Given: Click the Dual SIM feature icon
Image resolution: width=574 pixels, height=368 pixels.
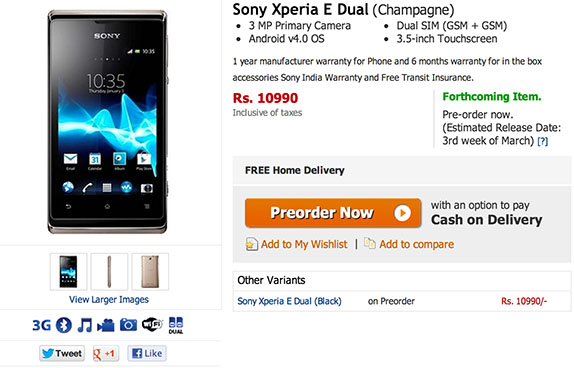Looking at the screenshot, I should (176, 325).
